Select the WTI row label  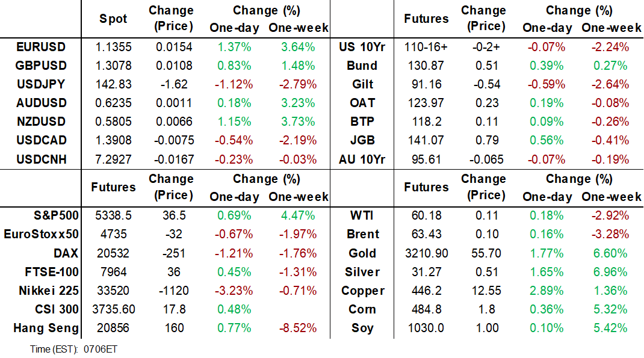pos(363,215)
